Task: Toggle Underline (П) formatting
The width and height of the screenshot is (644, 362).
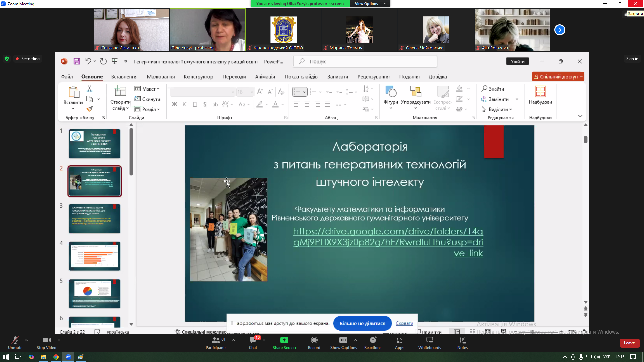Action: pos(195,104)
